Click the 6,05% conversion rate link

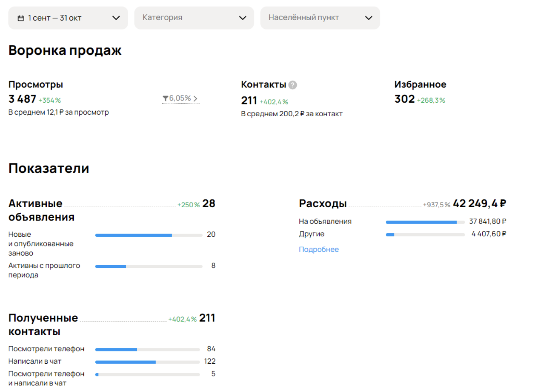click(180, 98)
